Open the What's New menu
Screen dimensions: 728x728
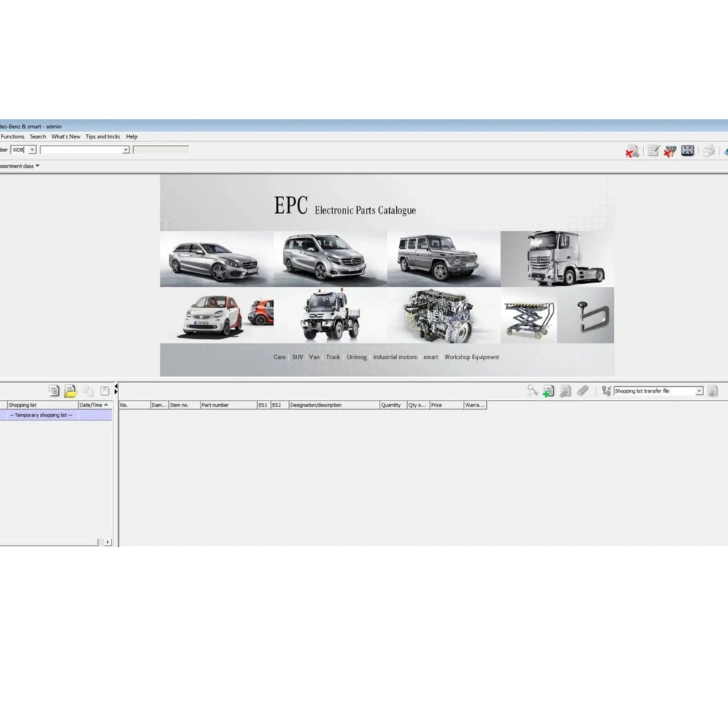tap(66, 136)
